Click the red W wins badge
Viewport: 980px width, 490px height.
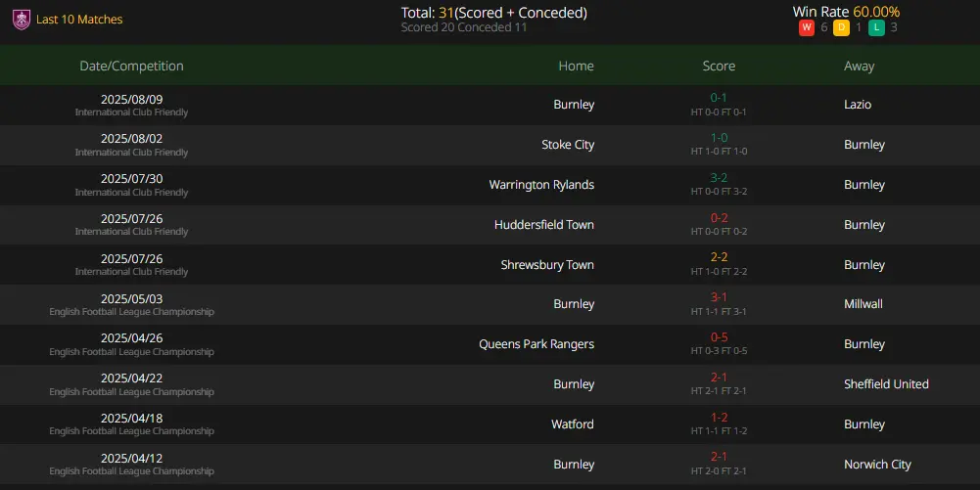click(807, 27)
